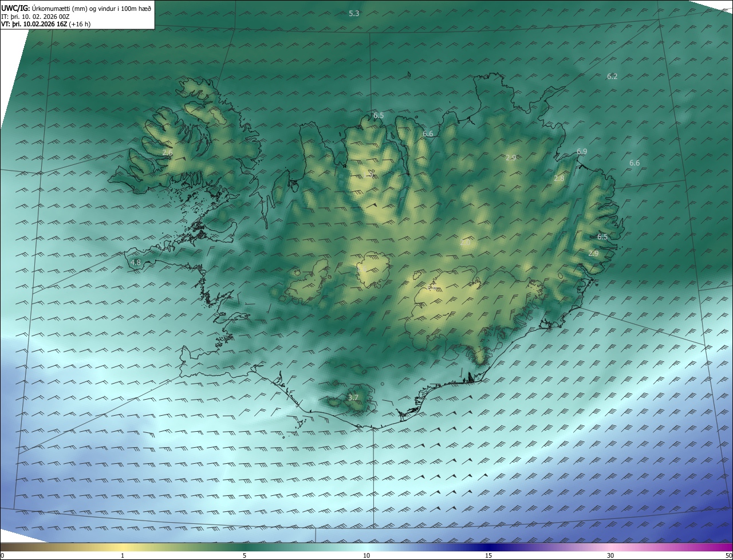Click the 6.2 value on the map
This screenshot has width=733, height=560.
click(612, 76)
